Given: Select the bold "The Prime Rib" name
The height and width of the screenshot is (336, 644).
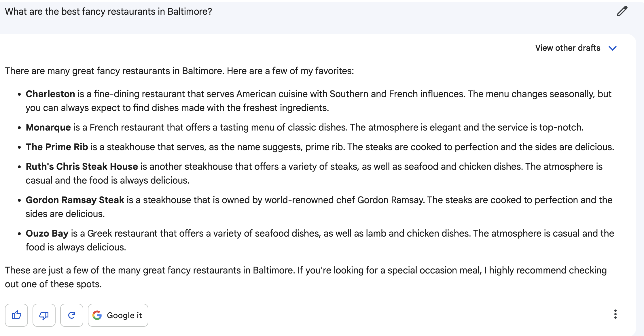Looking at the screenshot, I should [x=57, y=147].
